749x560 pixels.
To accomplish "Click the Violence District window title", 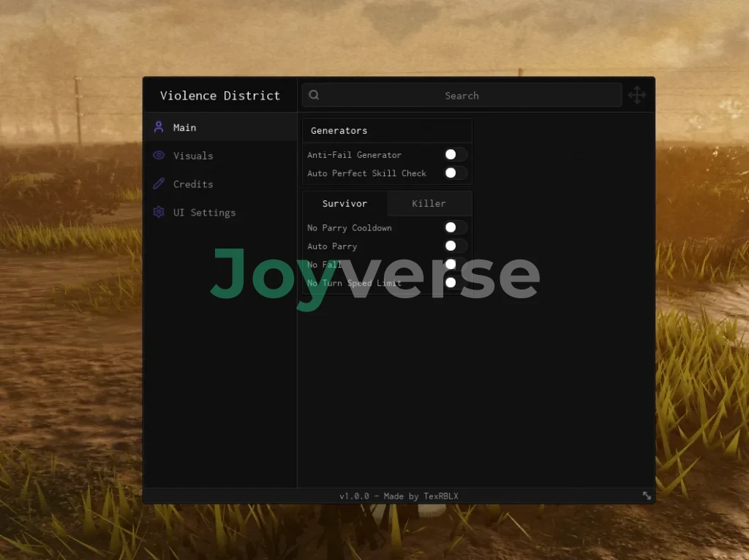I will pos(220,96).
